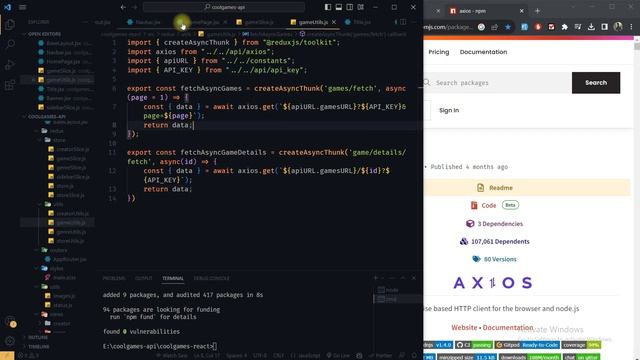The height and width of the screenshot is (360, 640).
Task: Close the gameUtils.js editor tab
Action: (x=334, y=22)
